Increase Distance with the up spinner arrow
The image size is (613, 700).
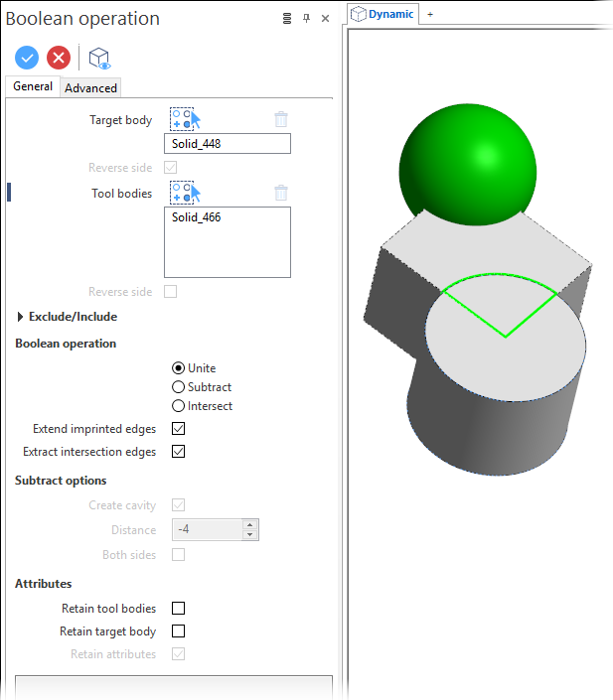(249, 525)
